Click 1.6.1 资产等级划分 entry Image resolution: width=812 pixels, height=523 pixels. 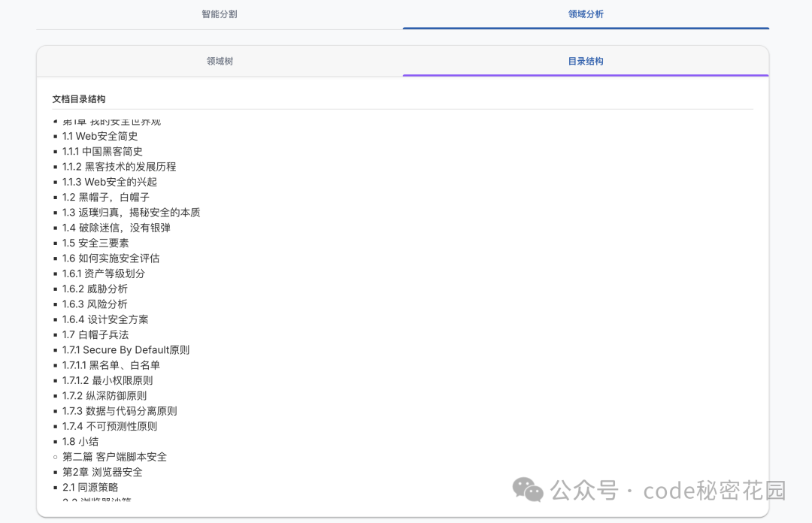pyautogui.click(x=104, y=274)
